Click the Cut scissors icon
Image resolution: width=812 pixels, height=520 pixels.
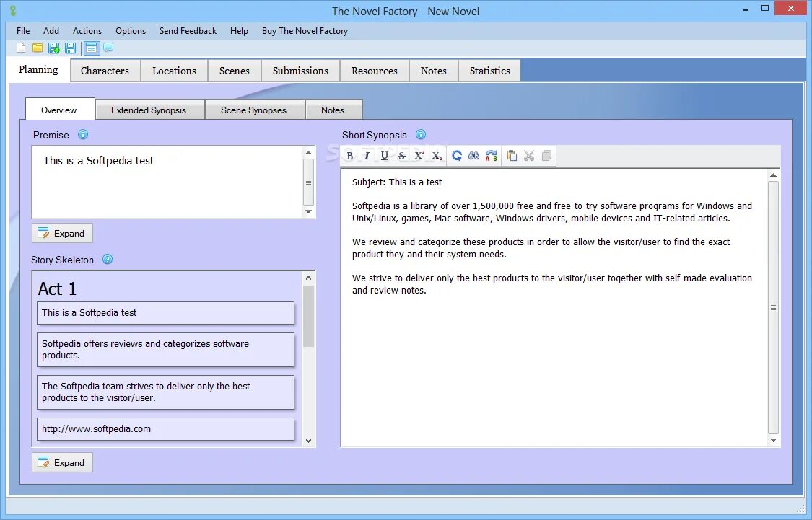pyautogui.click(x=529, y=156)
